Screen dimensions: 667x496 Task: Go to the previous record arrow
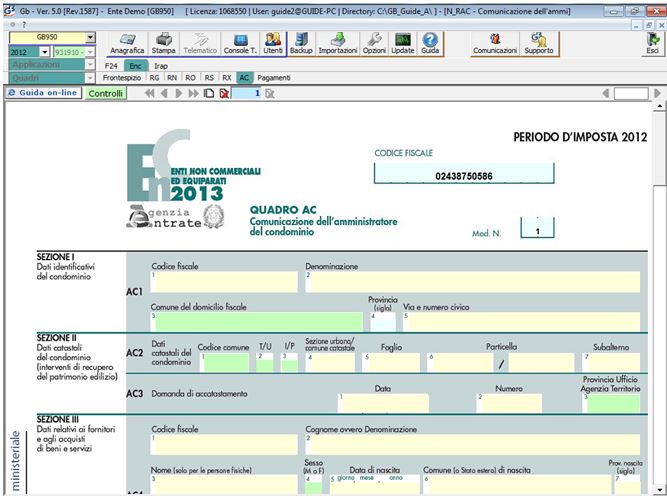click(x=164, y=93)
